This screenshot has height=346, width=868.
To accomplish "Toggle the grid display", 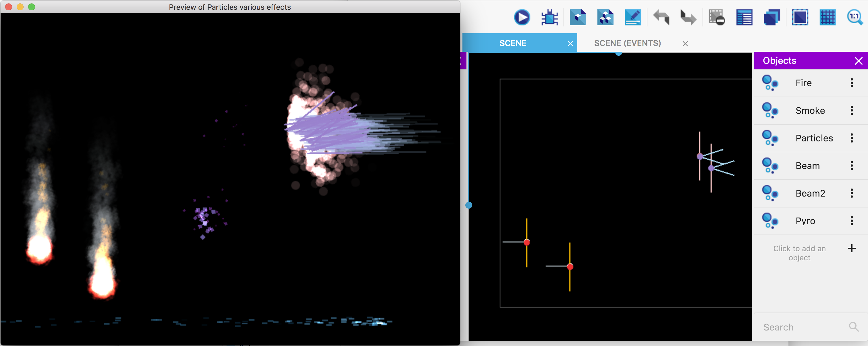I will (827, 17).
